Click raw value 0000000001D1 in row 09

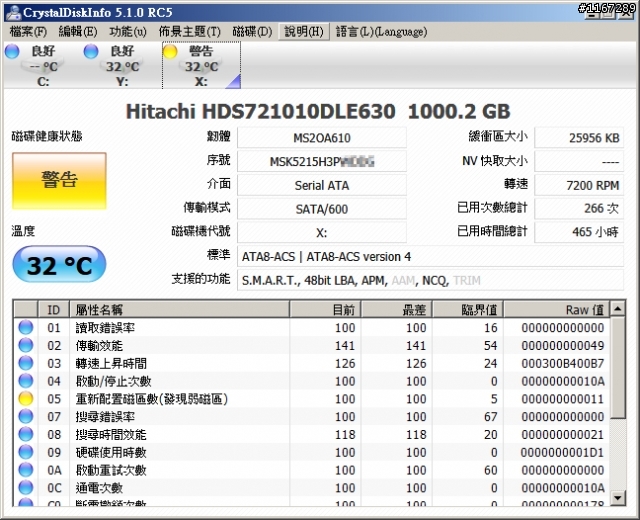(562, 452)
